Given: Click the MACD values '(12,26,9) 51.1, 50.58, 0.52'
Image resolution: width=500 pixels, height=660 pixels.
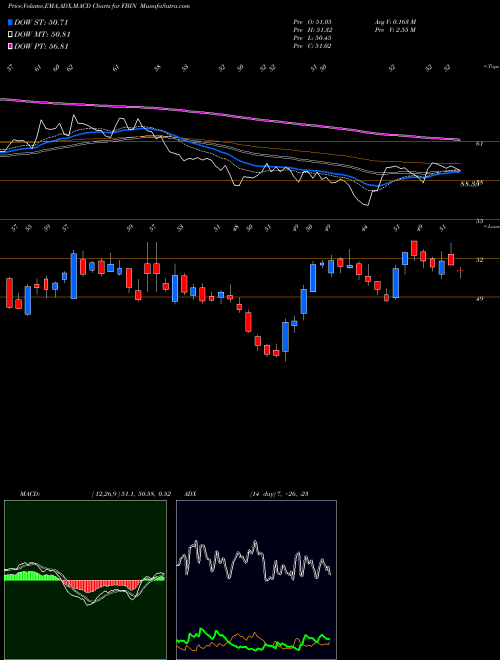Looking at the screenshot, I should pos(130,494).
